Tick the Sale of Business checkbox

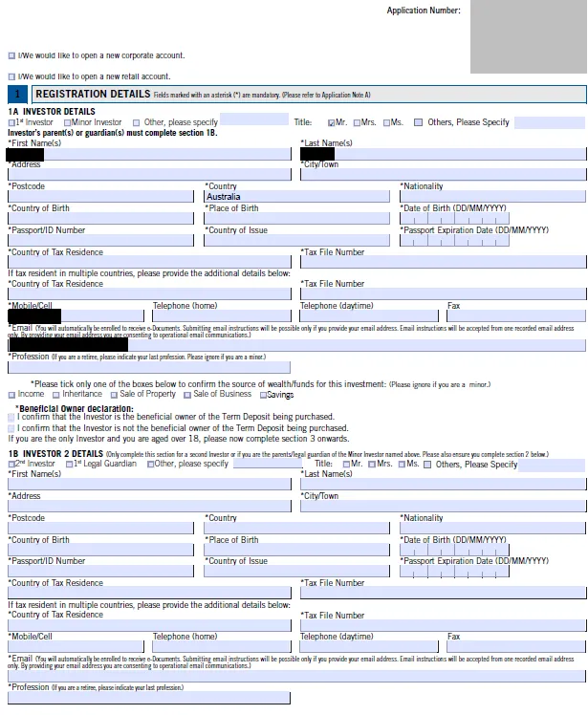[185, 395]
